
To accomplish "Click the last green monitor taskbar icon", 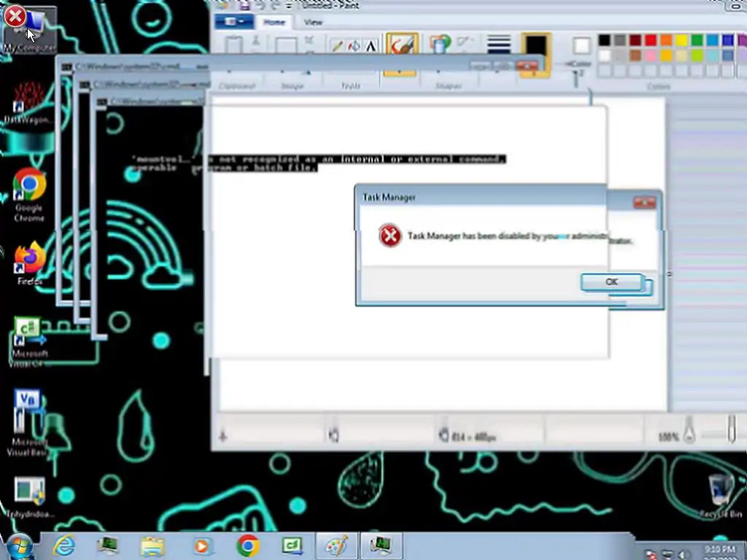I will point(382,546).
